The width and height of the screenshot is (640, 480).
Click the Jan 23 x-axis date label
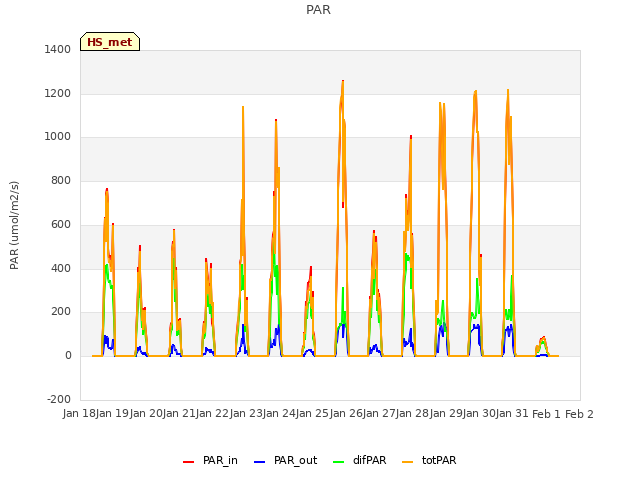click(x=246, y=414)
